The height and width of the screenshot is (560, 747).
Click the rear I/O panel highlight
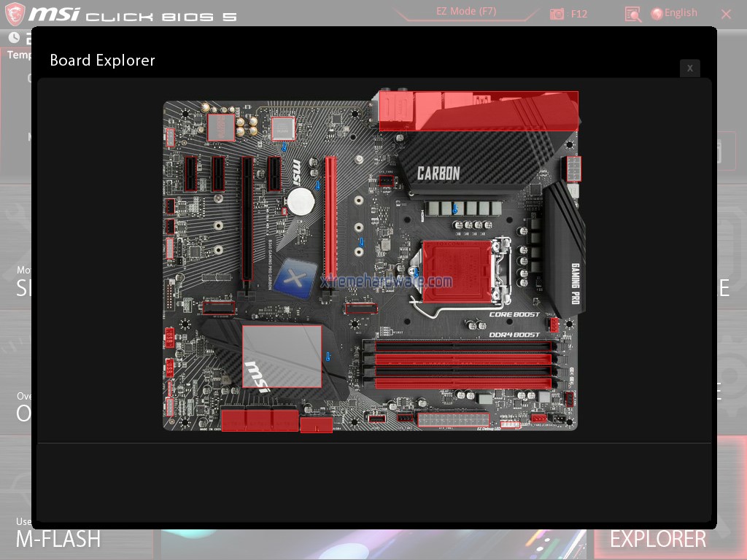(x=479, y=111)
